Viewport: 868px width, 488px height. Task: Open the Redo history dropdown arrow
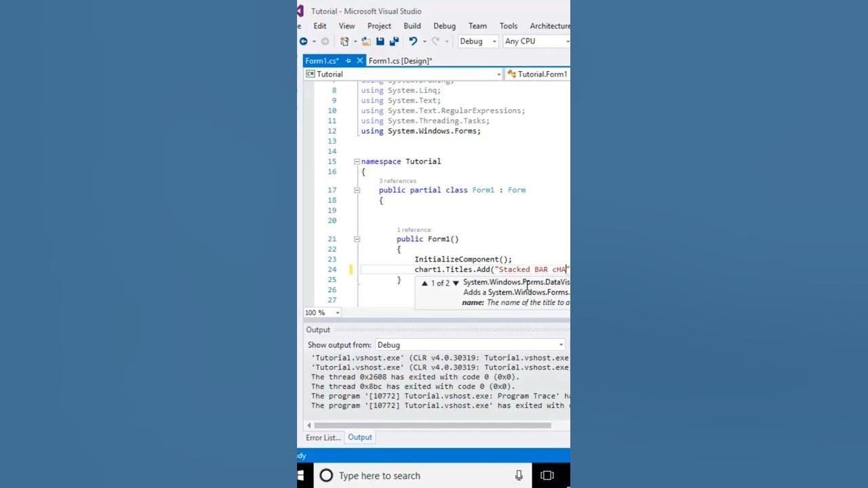pyautogui.click(x=446, y=41)
